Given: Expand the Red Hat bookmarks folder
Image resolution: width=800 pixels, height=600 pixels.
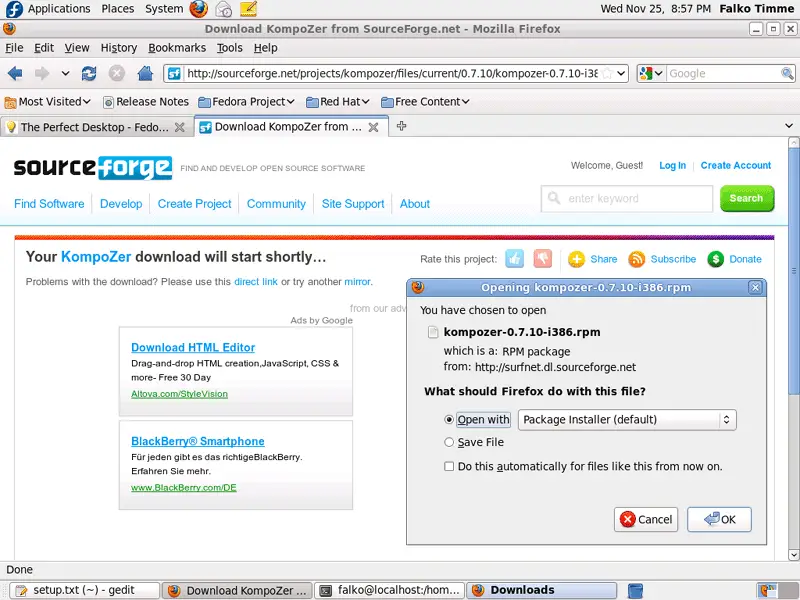Looking at the screenshot, I should [x=338, y=102].
